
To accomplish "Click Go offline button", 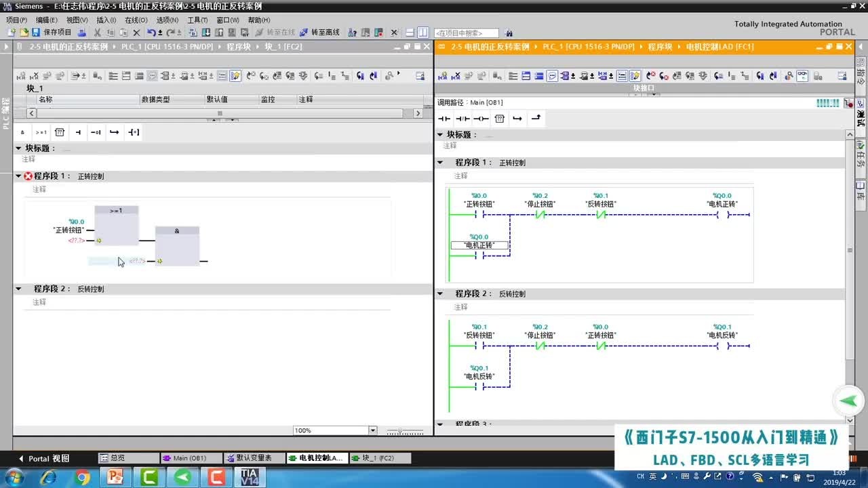I will pos(319,33).
